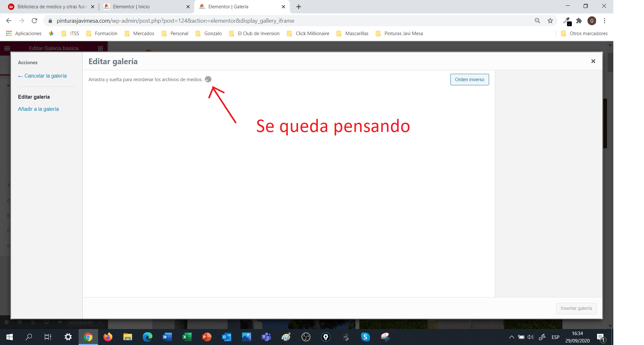Open Firefox from taskbar

coord(108,337)
